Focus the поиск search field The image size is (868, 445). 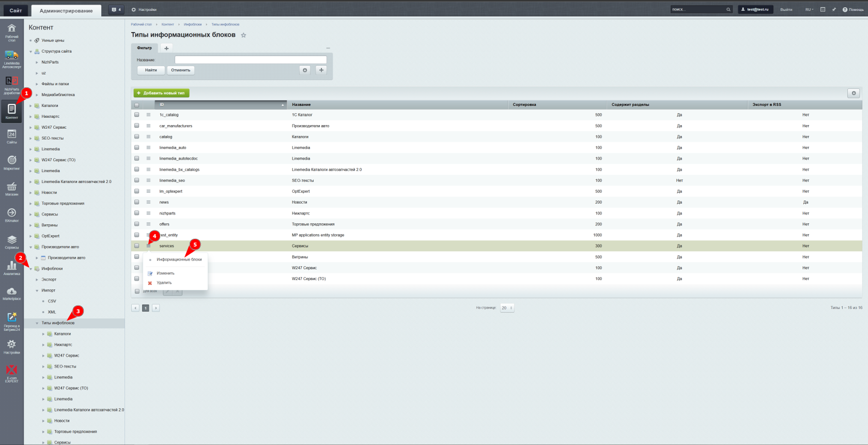point(698,9)
